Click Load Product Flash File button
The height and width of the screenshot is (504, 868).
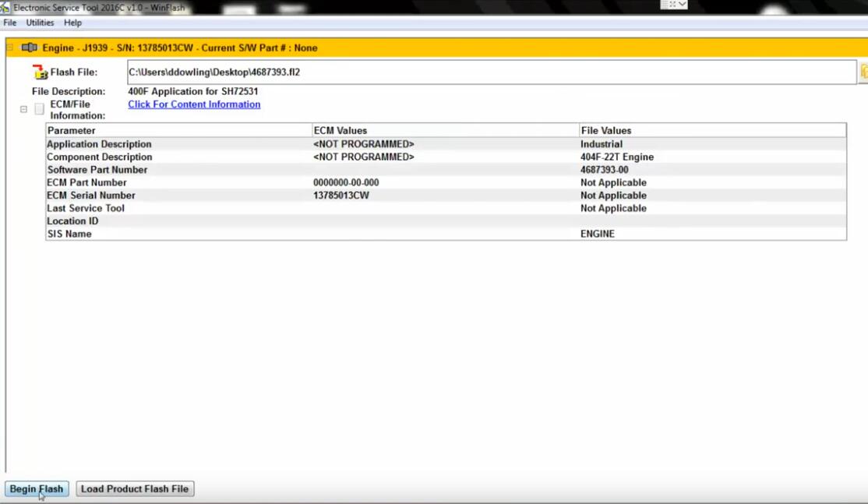point(135,489)
